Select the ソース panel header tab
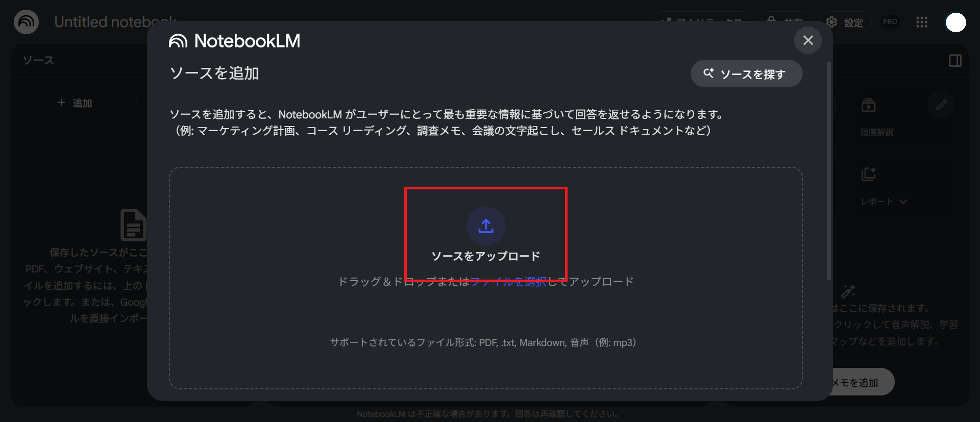The image size is (980, 422). pos(38,60)
